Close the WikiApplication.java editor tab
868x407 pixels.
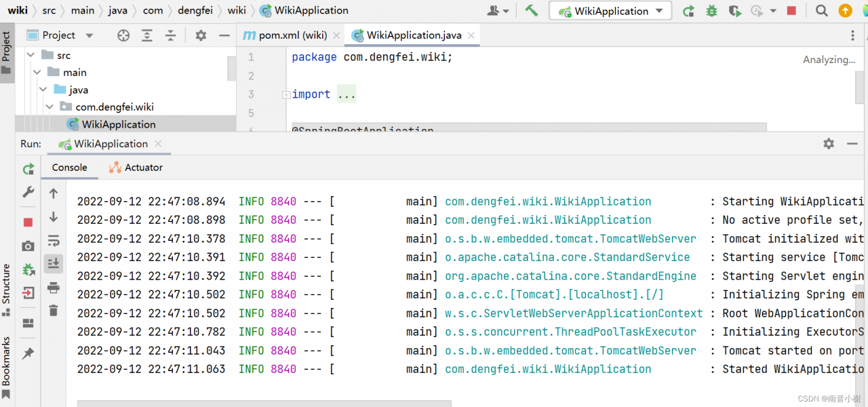(471, 35)
